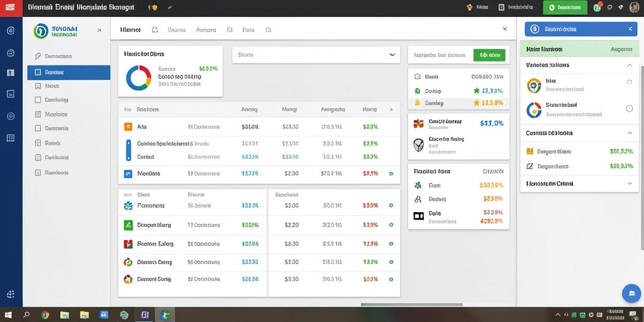Click the horizontal scrollbar at the bottom
Viewport: 644px width, 322px height.
click(x=411, y=304)
